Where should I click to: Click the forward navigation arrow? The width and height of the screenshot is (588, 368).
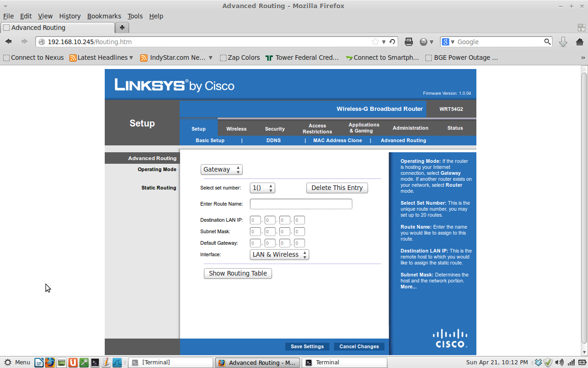(24, 42)
